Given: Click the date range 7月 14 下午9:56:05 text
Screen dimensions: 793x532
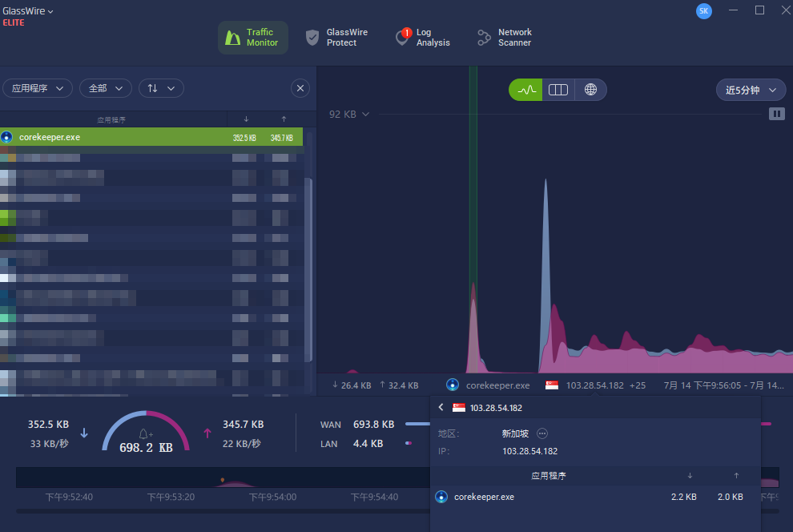Looking at the screenshot, I should [x=724, y=385].
